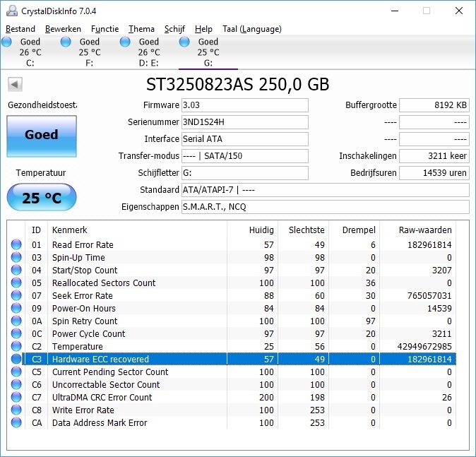Select the Reallocated Sectors Count row text
The height and width of the screenshot is (457, 476).
(x=104, y=283)
